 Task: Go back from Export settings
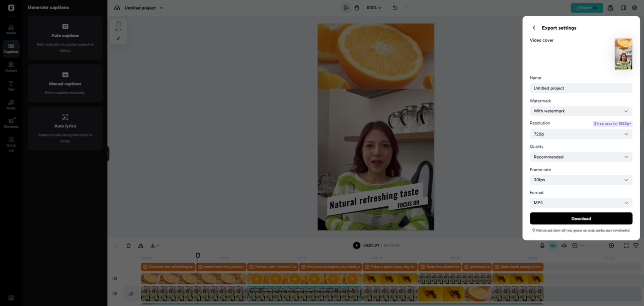coord(534,28)
